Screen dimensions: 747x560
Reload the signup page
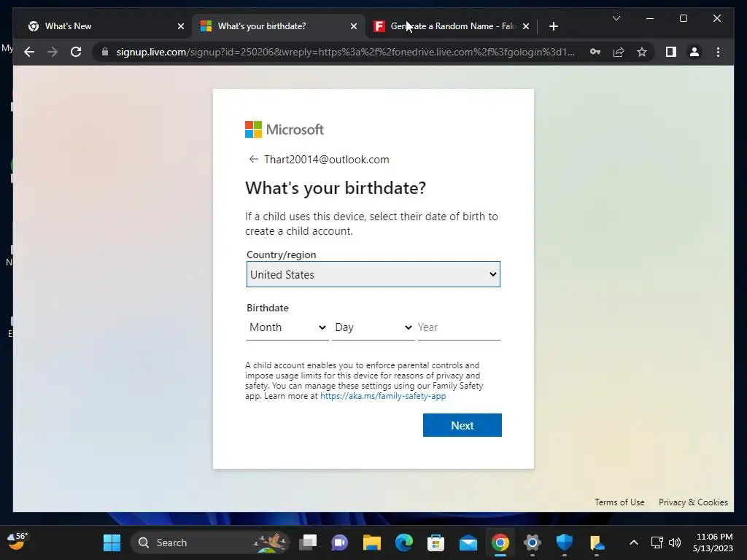(76, 52)
